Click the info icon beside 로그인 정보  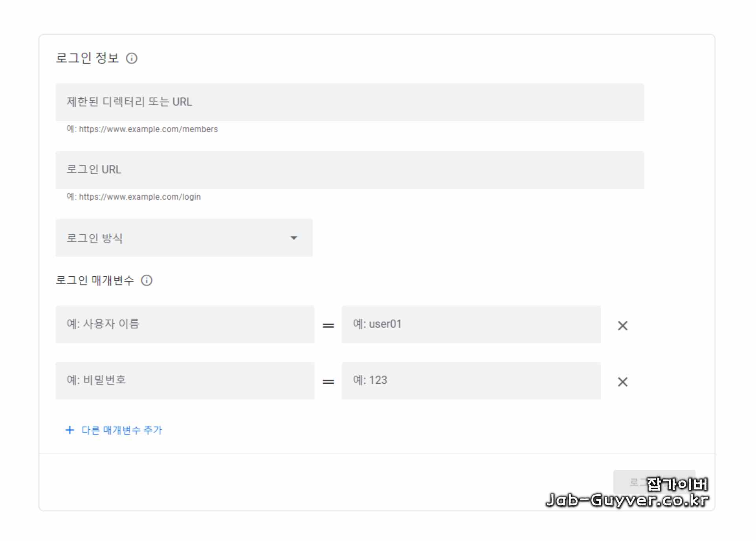click(x=132, y=58)
